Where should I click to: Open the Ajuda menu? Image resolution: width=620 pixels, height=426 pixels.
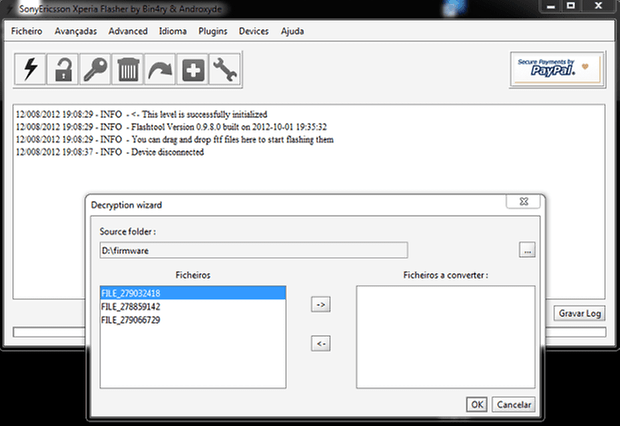pos(292,31)
